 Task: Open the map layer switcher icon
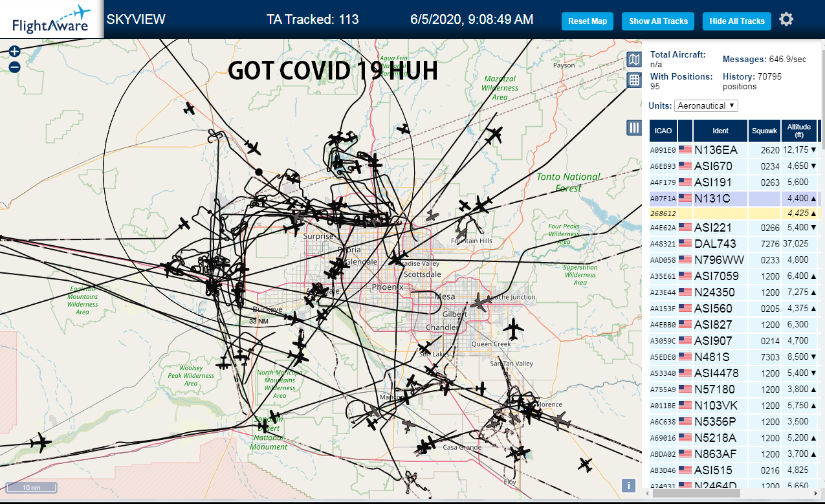tap(634, 60)
